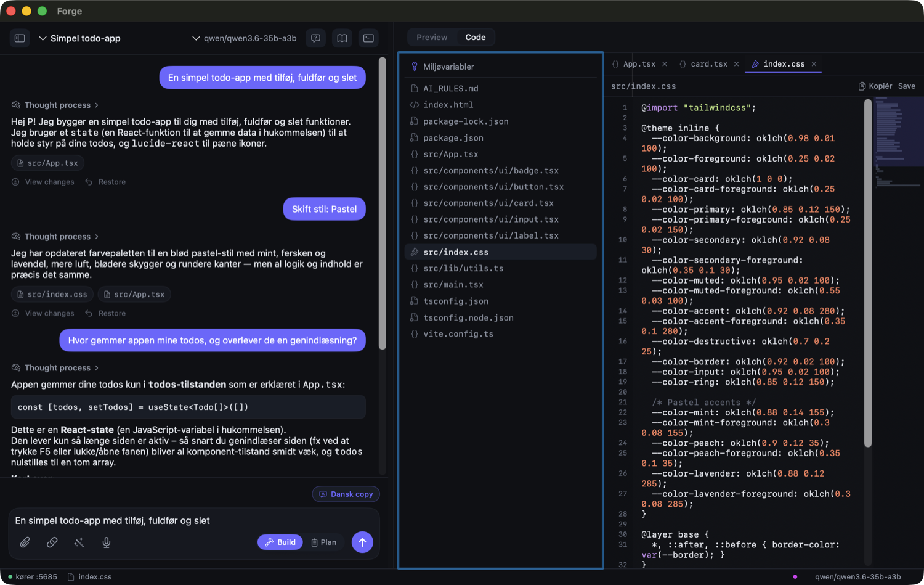924x585 pixels.
Task: Open the book docs icon in header
Action: tap(342, 38)
